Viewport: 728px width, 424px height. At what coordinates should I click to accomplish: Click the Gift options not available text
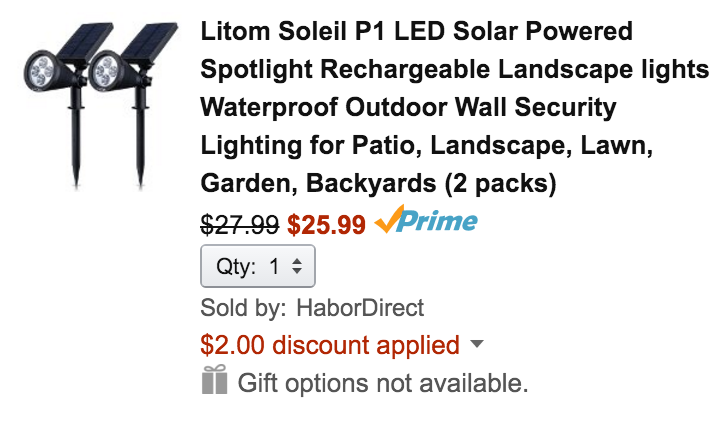(x=382, y=382)
